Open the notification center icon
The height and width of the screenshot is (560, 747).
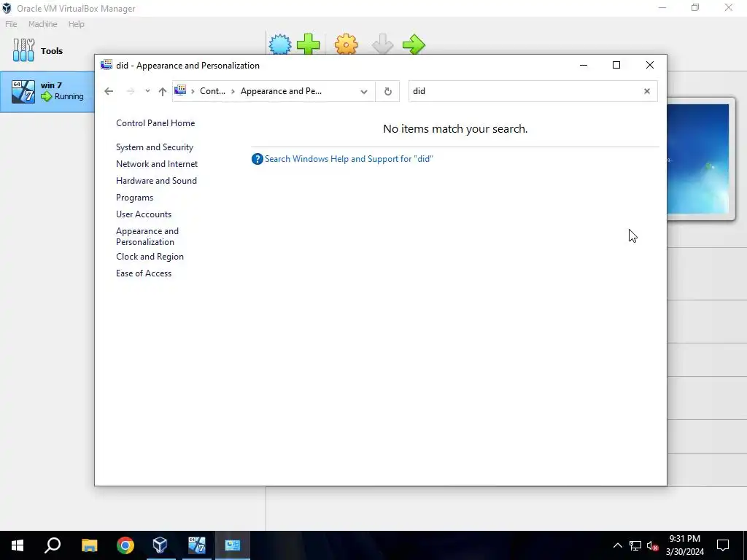point(723,545)
